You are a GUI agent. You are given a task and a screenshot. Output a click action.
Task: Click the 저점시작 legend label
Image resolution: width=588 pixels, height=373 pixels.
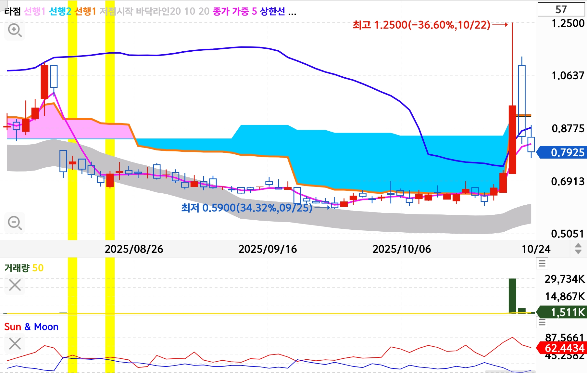tap(116, 11)
